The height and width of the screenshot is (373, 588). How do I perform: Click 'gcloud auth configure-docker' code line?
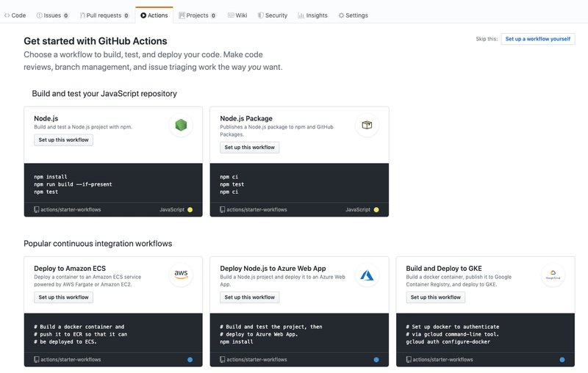448,341
